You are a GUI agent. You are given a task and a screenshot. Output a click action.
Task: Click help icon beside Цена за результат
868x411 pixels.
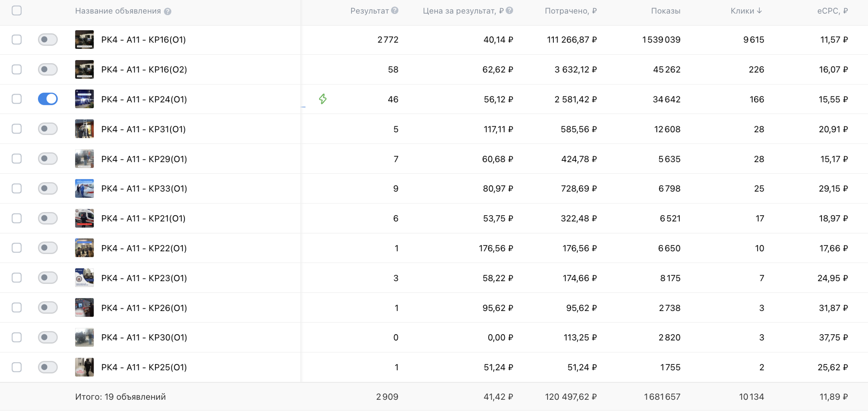click(509, 10)
